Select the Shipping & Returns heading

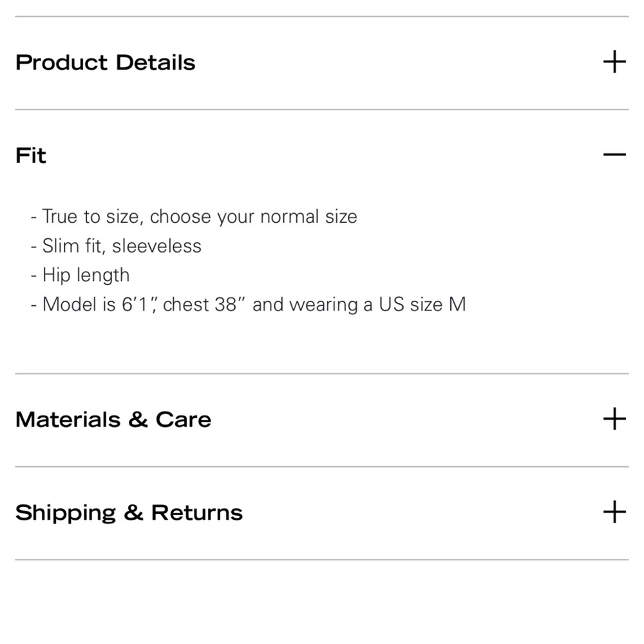point(129,513)
